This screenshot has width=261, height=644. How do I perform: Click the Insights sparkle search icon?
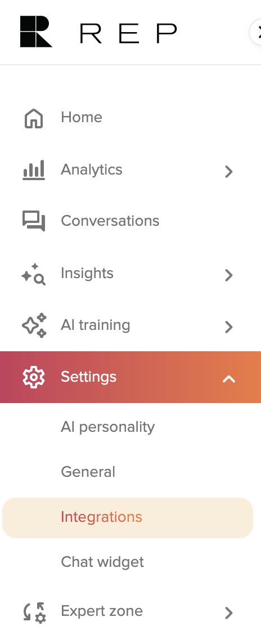click(x=34, y=274)
